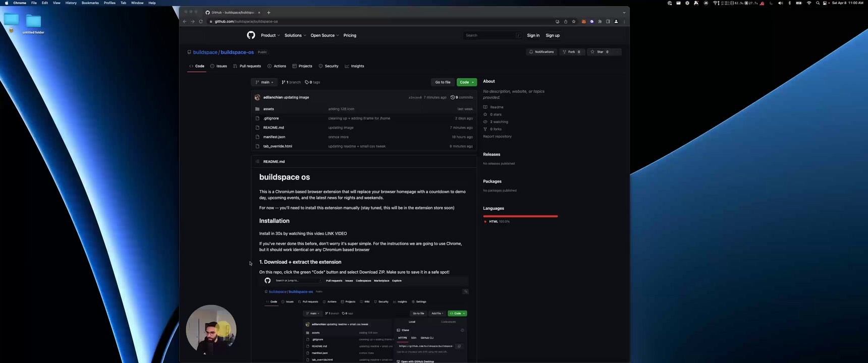Switch to the Pull requests tab

(247, 66)
